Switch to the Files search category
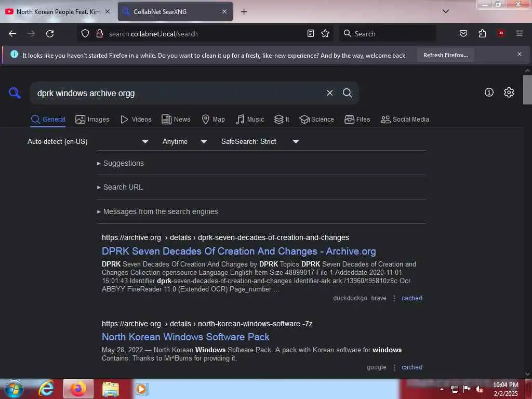 357,119
